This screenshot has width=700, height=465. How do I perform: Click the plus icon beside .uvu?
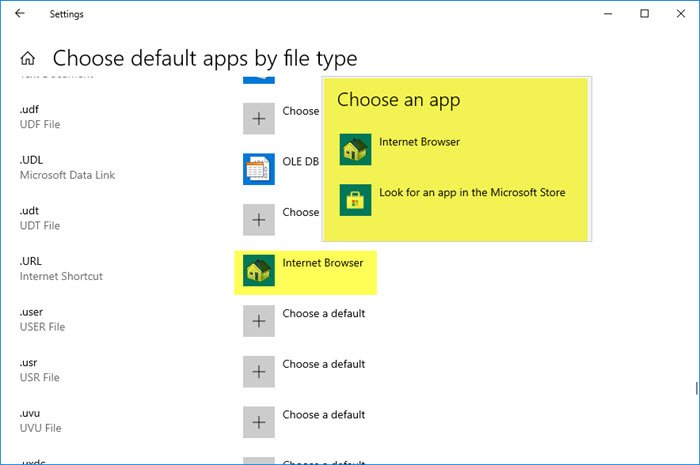click(259, 422)
